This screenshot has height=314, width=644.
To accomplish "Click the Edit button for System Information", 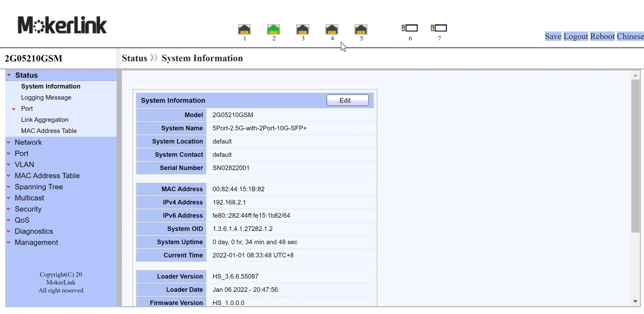I will (347, 101).
